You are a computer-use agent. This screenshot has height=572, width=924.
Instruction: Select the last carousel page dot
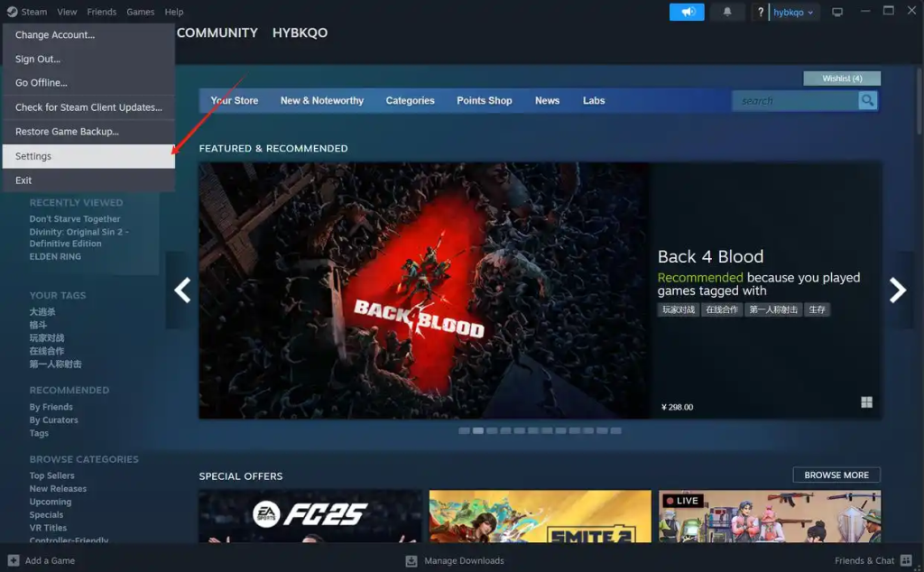(x=615, y=430)
